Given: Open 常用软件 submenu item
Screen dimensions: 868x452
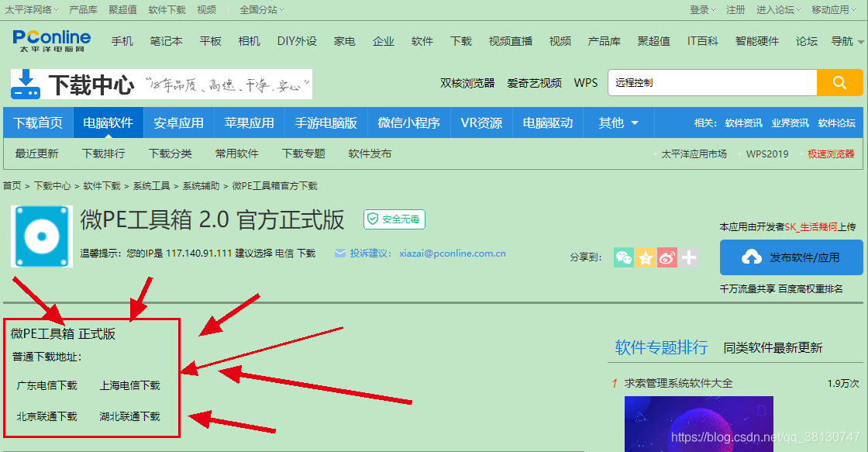Looking at the screenshot, I should point(236,154).
